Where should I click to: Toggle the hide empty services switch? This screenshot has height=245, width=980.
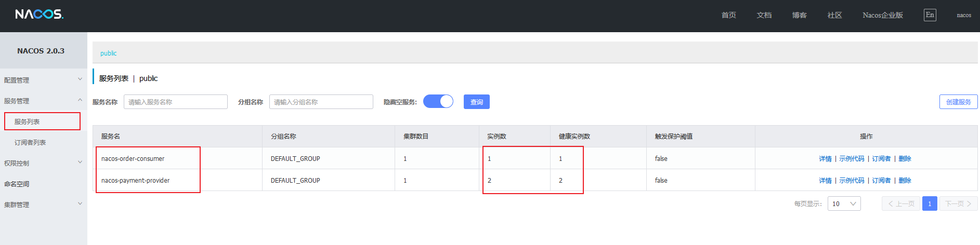(438, 102)
